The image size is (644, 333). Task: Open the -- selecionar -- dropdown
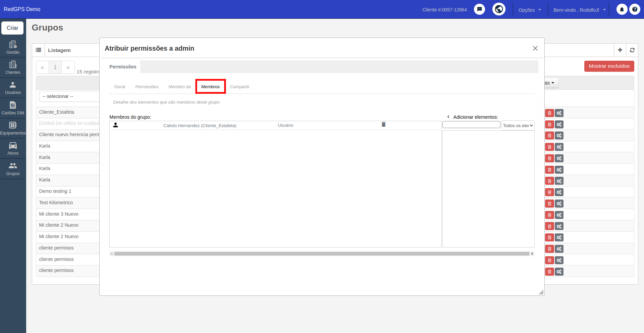(x=69, y=96)
